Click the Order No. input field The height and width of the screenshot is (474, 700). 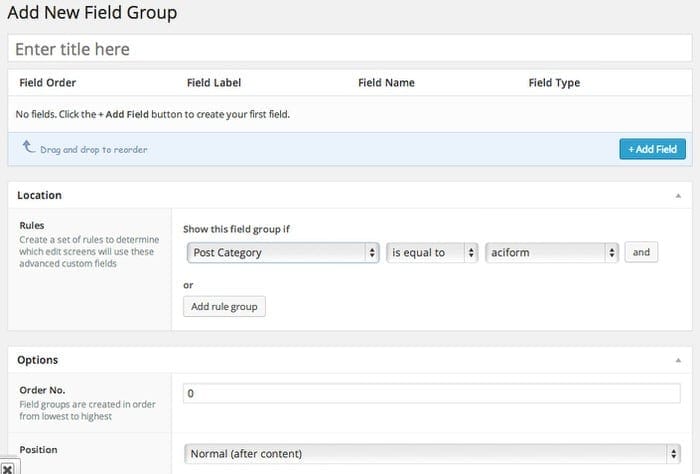(432, 393)
